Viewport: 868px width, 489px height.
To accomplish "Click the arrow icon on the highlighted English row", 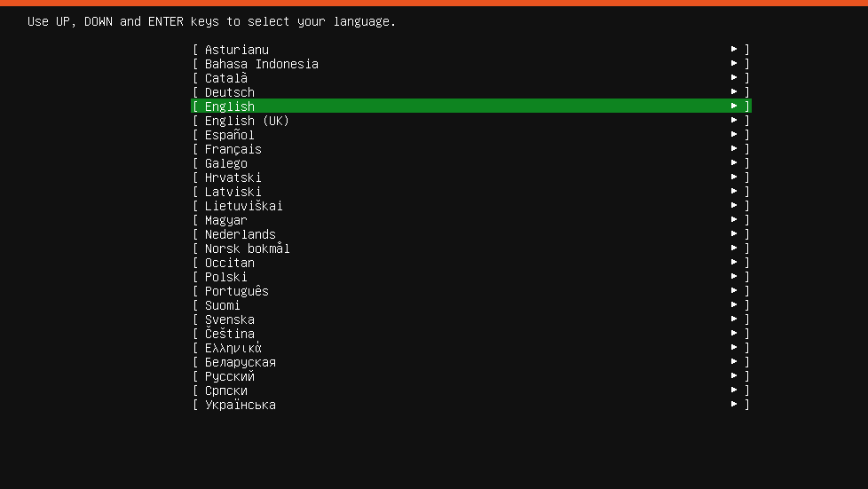I will [x=734, y=106].
